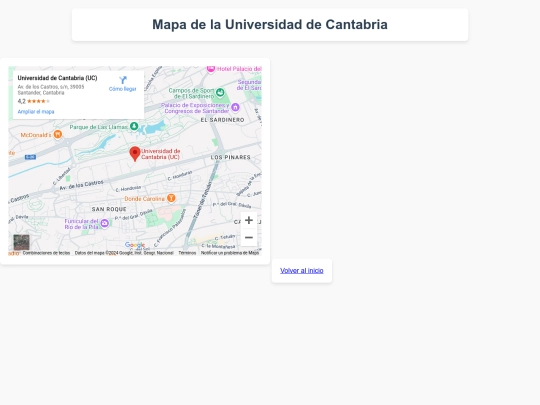Click Notificar un problema de Maps link
The height and width of the screenshot is (405, 540).
pos(230,253)
